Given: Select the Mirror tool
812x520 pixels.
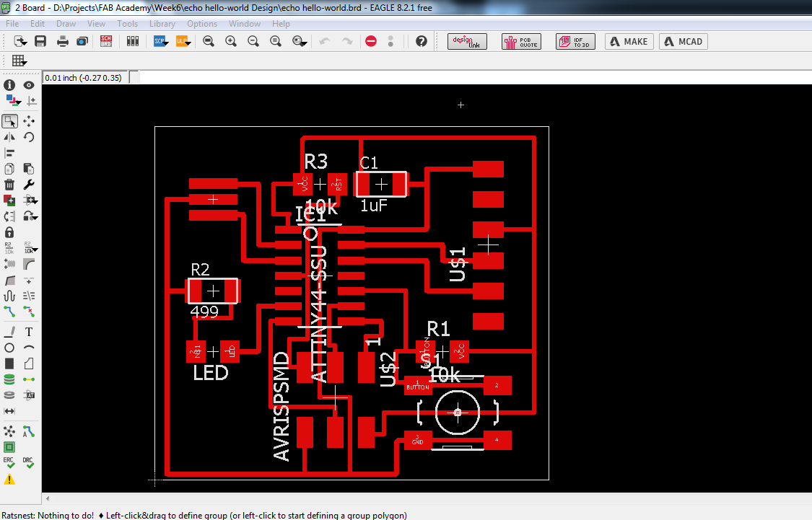Looking at the screenshot, I should [x=9, y=137].
